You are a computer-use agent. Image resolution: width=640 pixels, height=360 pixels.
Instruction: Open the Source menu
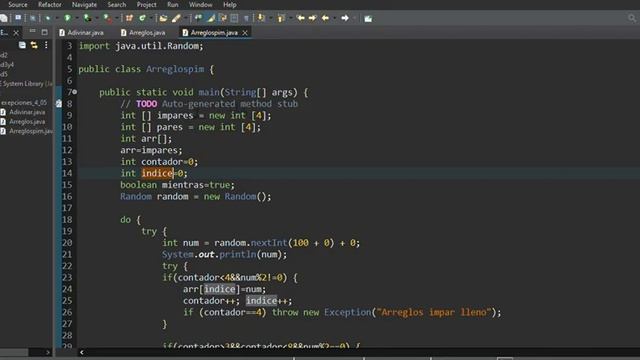click(18, 4)
